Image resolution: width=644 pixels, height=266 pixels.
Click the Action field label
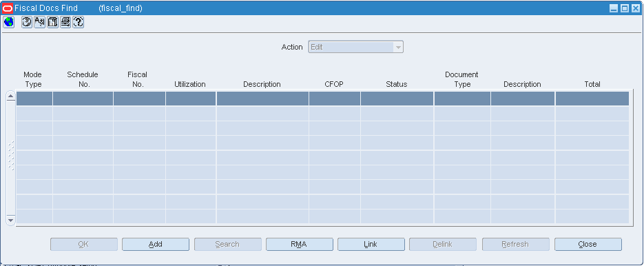tap(292, 48)
